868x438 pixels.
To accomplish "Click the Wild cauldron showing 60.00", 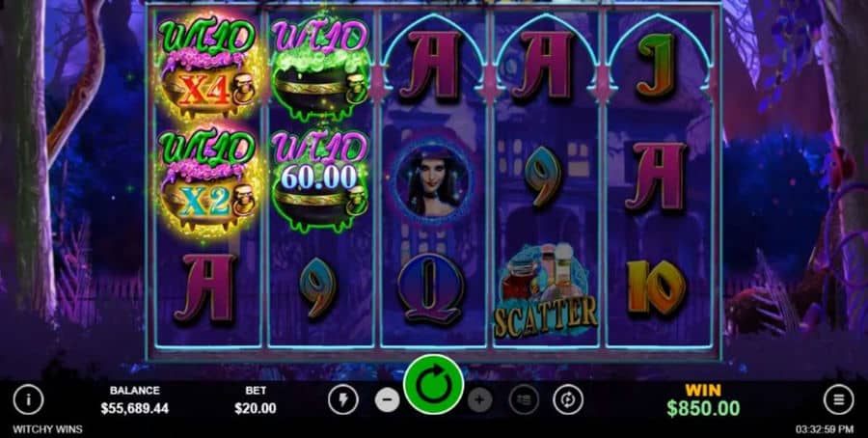I will click(x=320, y=181).
